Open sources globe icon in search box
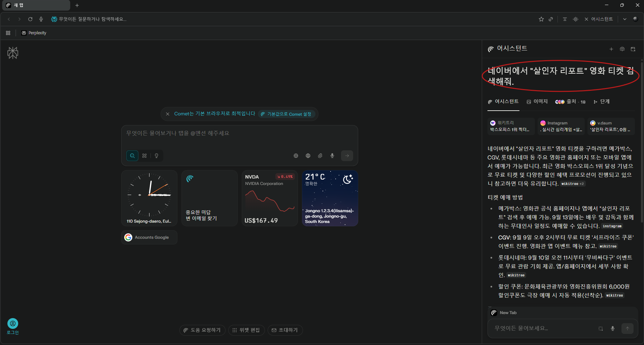The height and width of the screenshot is (345, 644). coord(308,156)
